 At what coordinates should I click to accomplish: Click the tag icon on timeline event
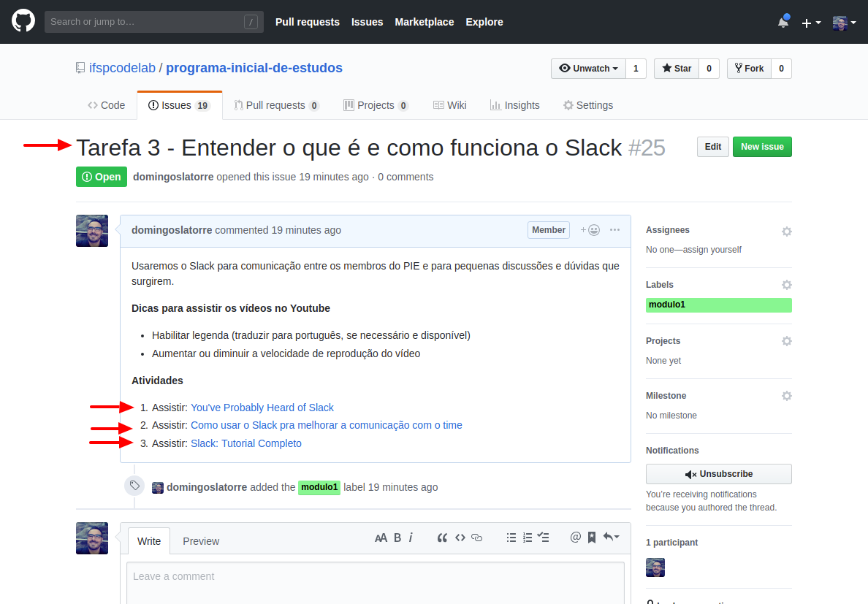[134, 486]
